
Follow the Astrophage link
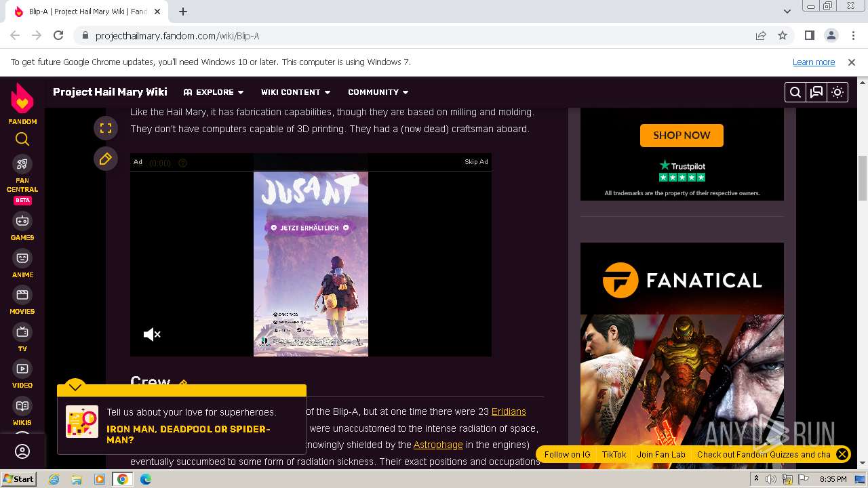pyautogui.click(x=438, y=445)
